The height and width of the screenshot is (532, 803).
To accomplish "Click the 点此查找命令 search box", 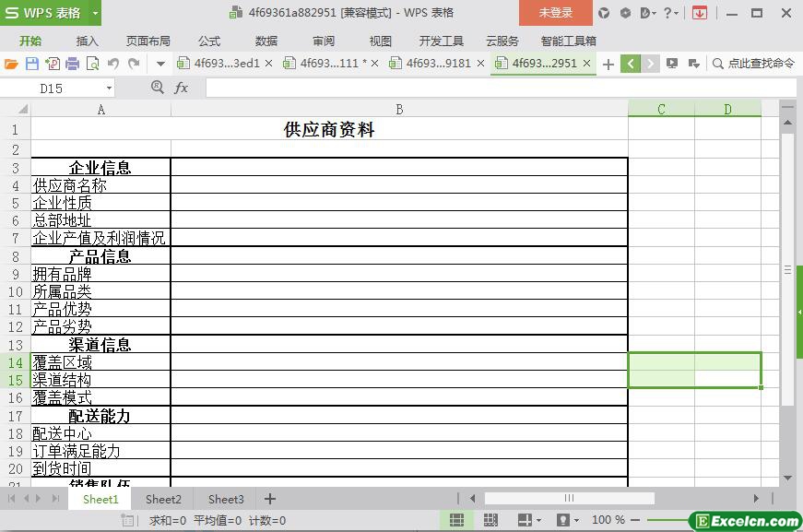I will pos(754,64).
